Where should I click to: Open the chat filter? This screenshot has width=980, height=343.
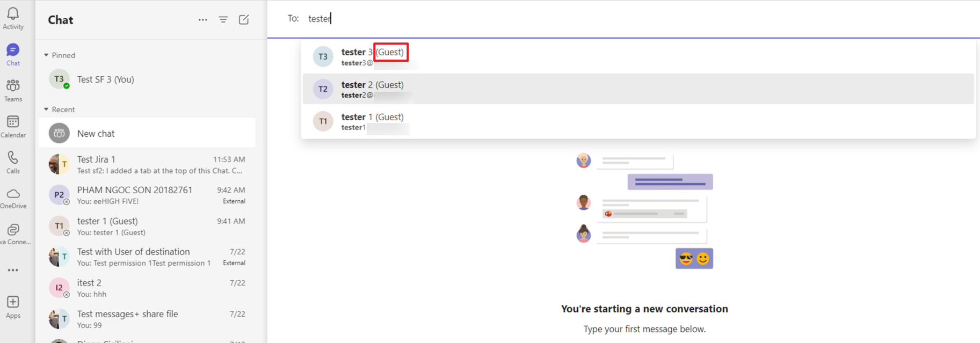223,20
